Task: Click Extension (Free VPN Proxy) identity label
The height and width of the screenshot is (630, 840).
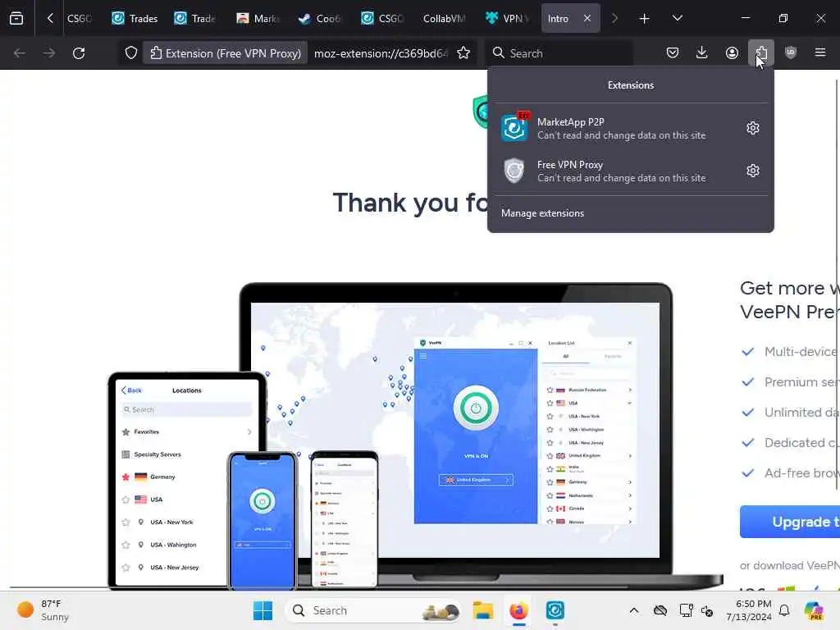Action: (x=225, y=53)
